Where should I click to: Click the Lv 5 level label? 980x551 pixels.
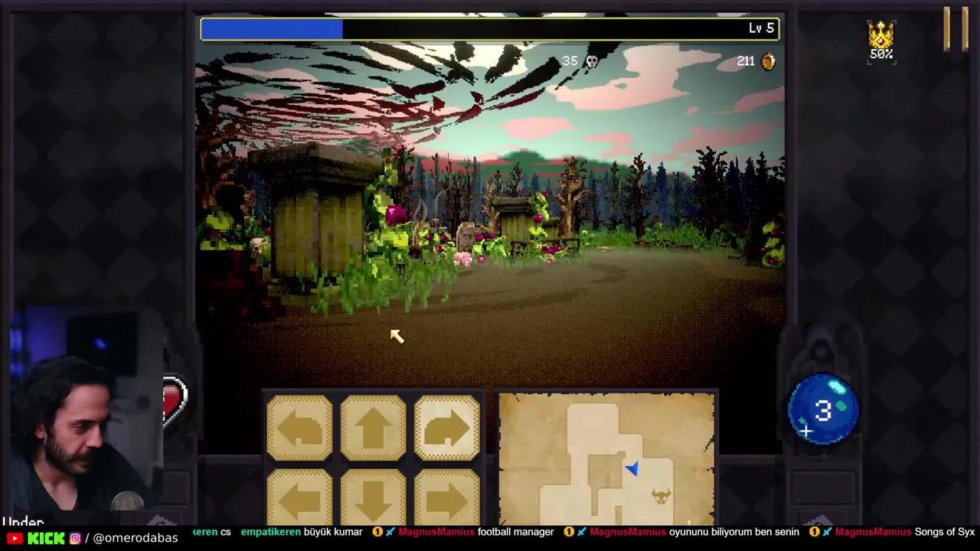pyautogui.click(x=761, y=28)
